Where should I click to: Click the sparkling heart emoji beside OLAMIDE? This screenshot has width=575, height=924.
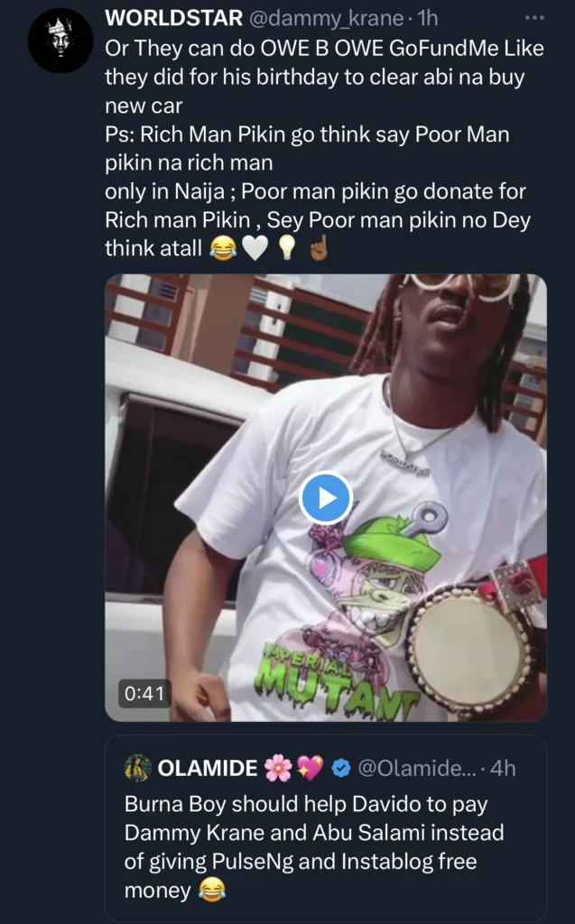pyautogui.click(x=309, y=768)
